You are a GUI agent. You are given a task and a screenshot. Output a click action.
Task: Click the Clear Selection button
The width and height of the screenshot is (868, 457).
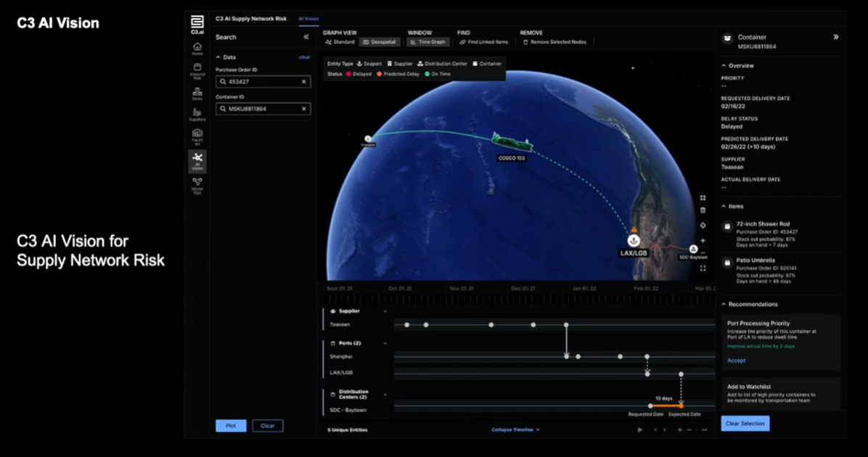745,424
